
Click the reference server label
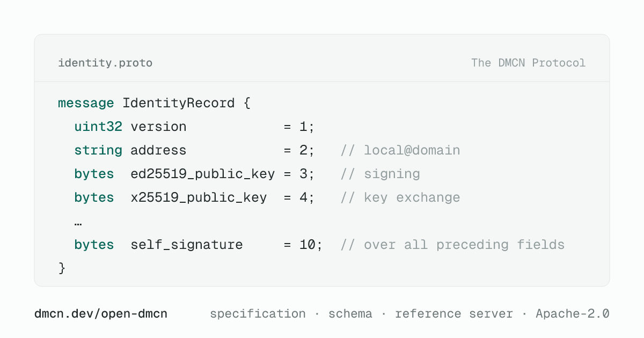454,314
